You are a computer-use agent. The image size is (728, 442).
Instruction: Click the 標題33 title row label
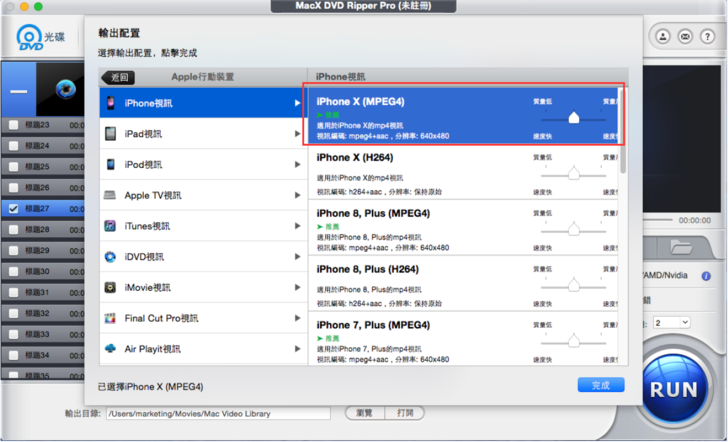pos(38,334)
